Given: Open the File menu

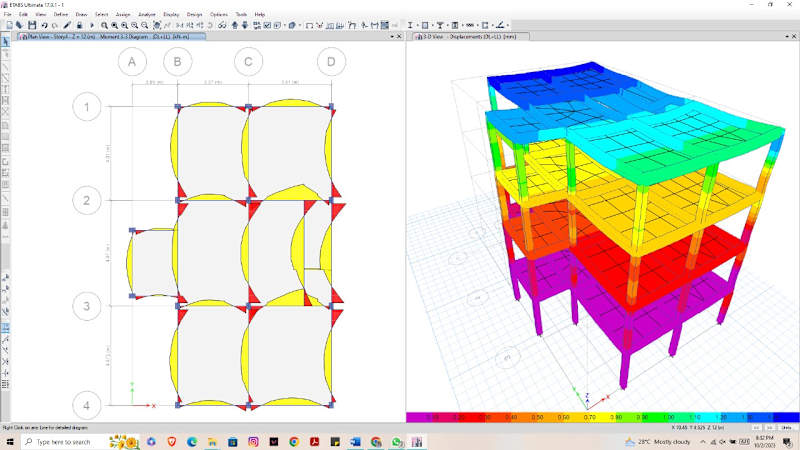Looking at the screenshot, I should [x=7, y=14].
